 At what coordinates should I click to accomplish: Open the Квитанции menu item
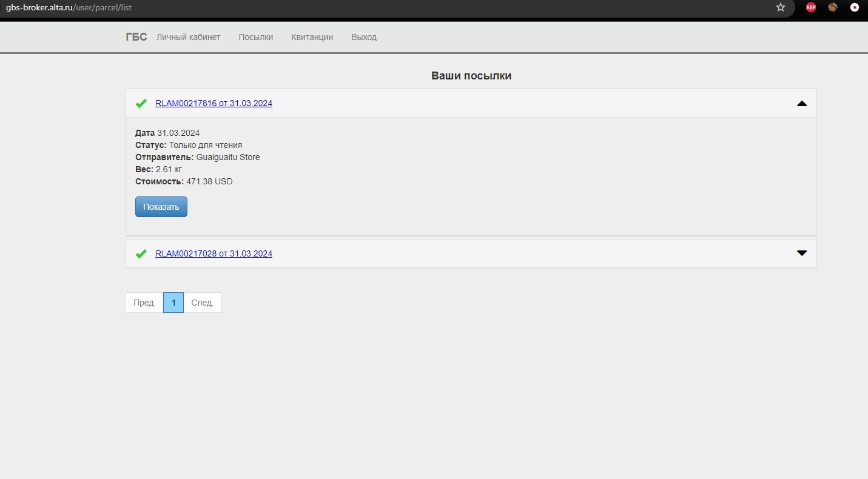coord(312,37)
